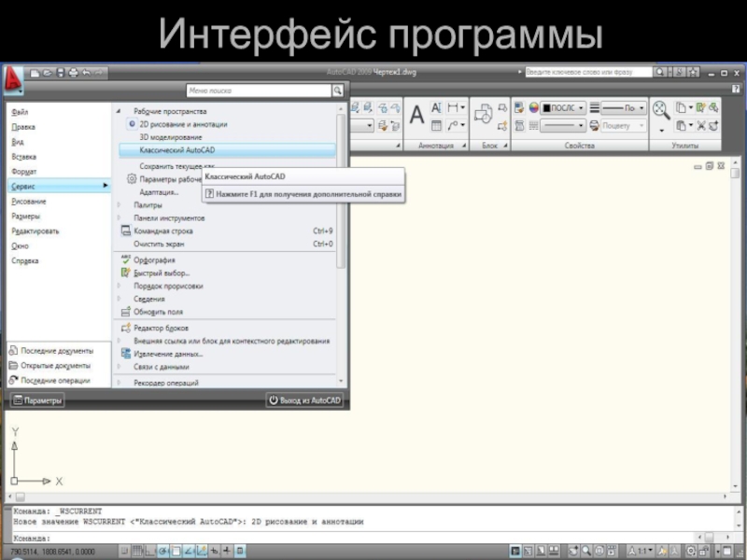Click the Zoom Extents magnifier in Utilities panel

point(661,110)
